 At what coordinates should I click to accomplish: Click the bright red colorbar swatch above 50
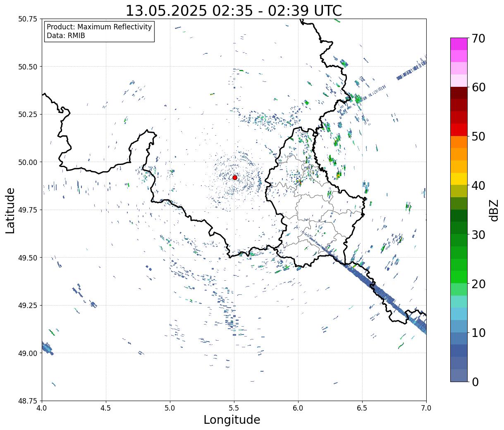[459, 129]
